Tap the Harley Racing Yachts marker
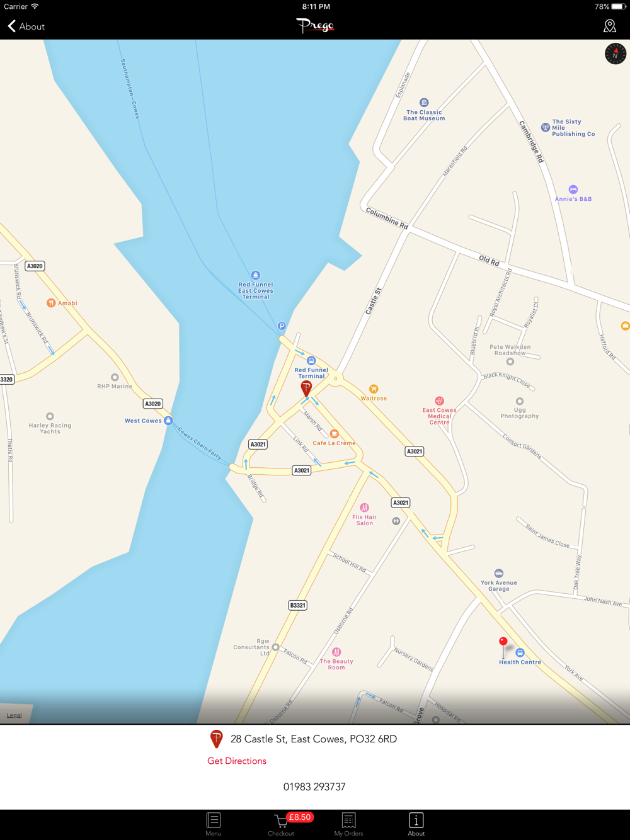The width and height of the screenshot is (630, 840). (50, 416)
